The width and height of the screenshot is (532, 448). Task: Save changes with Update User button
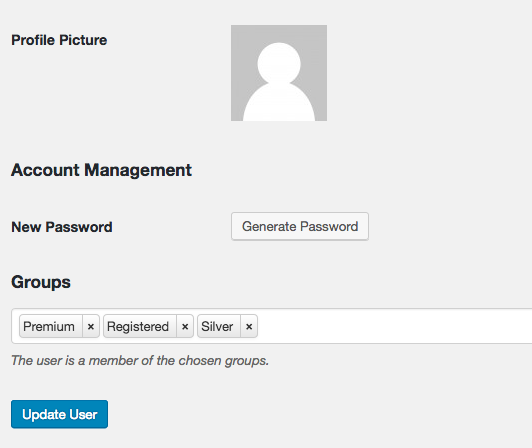[x=59, y=414]
